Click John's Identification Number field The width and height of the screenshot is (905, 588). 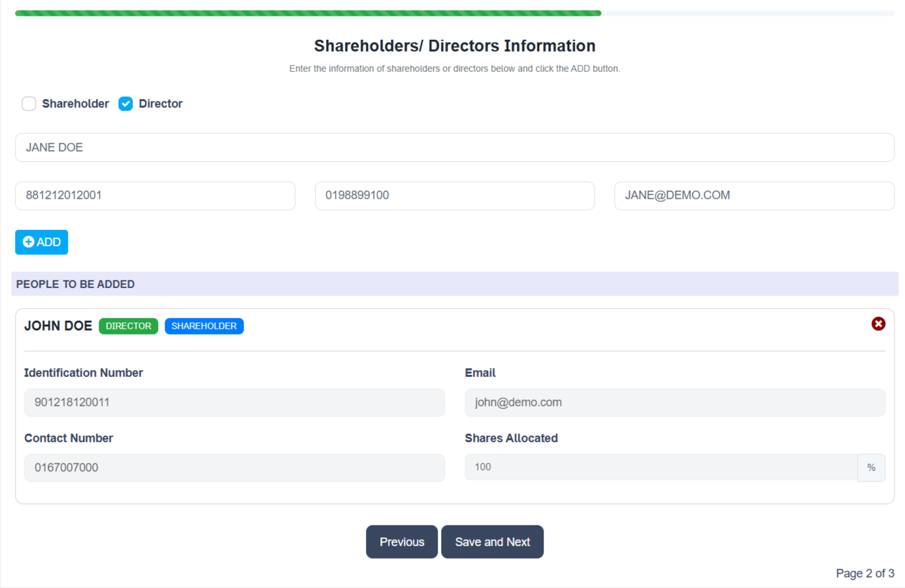pyautogui.click(x=234, y=402)
